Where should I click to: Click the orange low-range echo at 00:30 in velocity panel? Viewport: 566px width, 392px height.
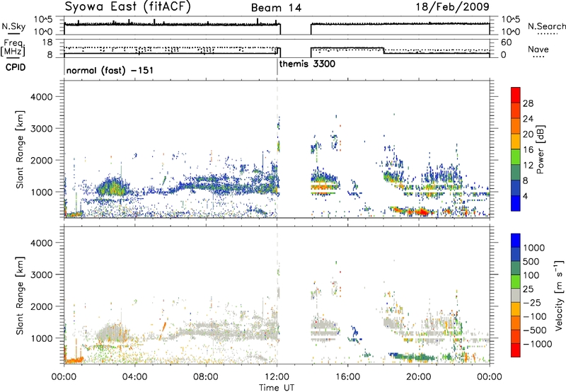(74, 360)
